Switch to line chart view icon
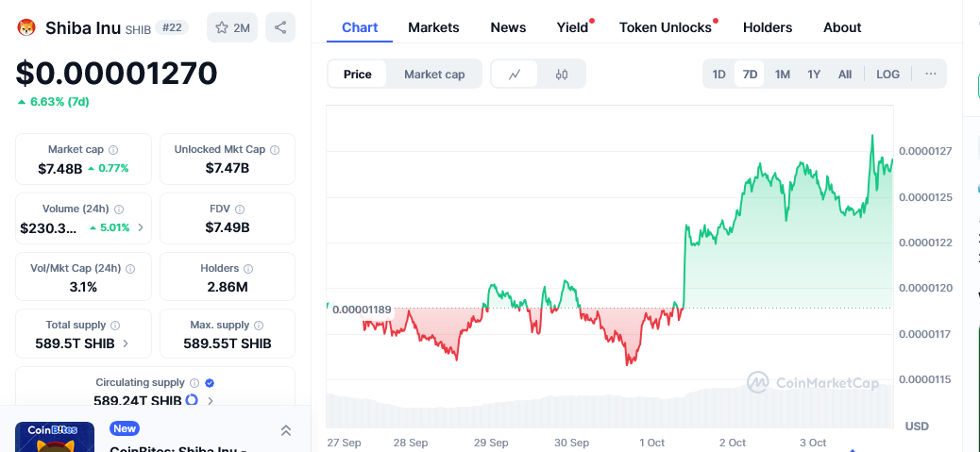 point(515,75)
